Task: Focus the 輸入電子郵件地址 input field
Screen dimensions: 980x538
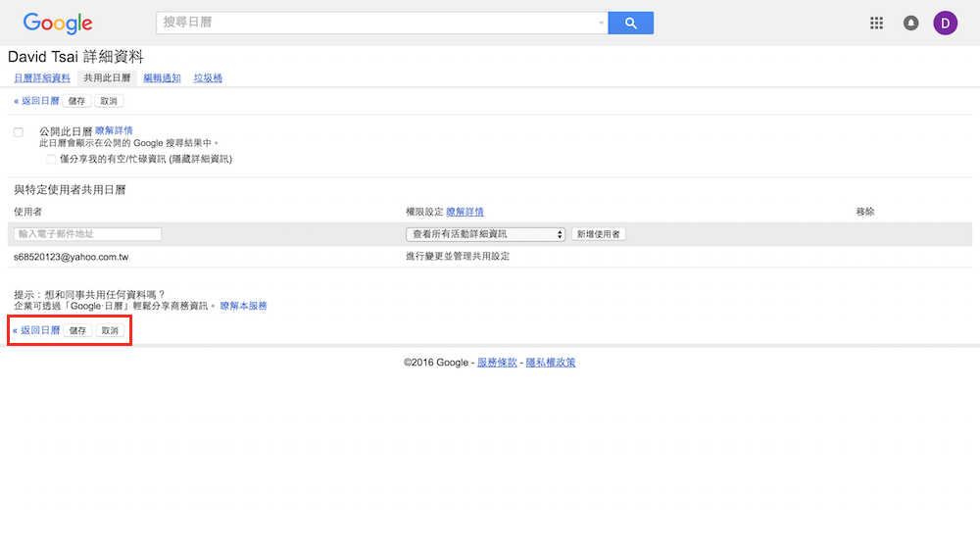Action: click(87, 234)
